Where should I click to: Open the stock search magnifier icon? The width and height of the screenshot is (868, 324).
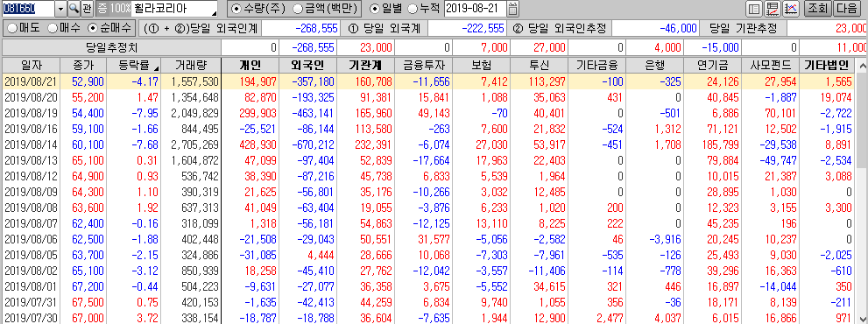[74, 8]
